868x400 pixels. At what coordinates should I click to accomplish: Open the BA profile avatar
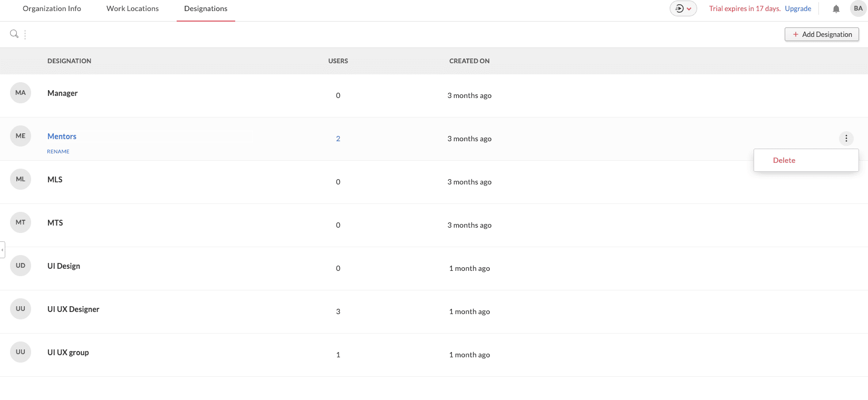pos(858,8)
